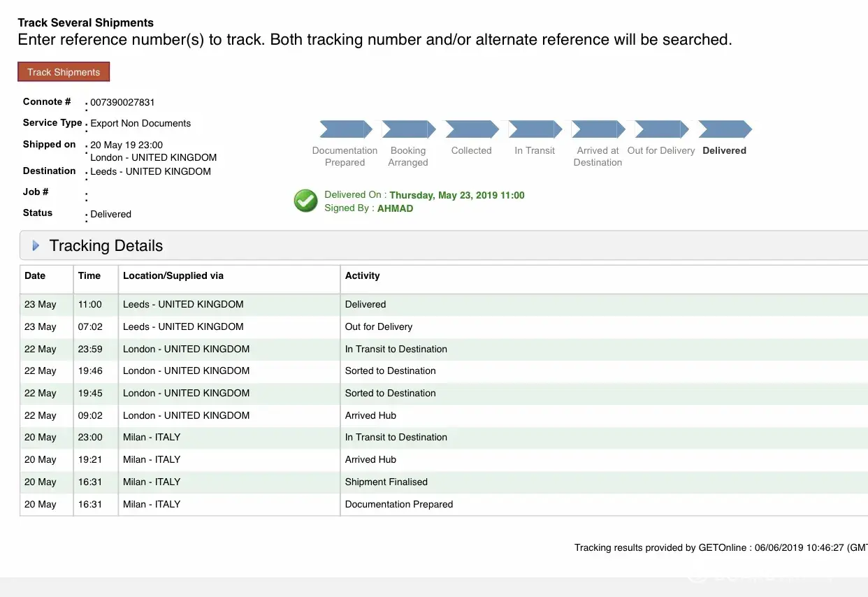This screenshot has width=868, height=597.
Task: Click the Track Shipments button
Action: (x=64, y=72)
